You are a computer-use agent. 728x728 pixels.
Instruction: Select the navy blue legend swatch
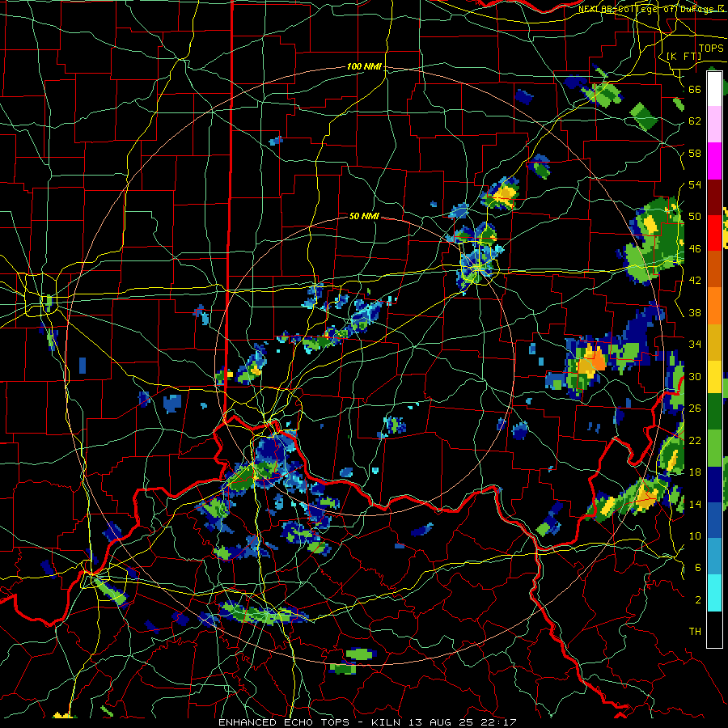pos(714,485)
